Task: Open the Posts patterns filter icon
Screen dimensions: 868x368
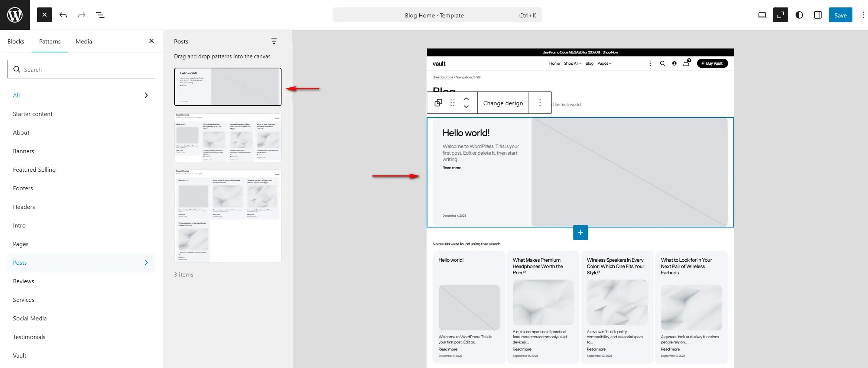Action: [x=274, y=41]
